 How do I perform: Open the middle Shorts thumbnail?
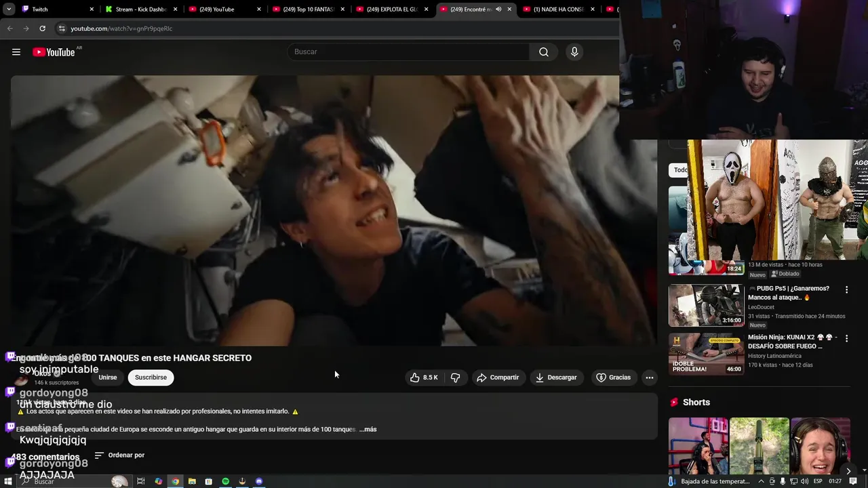point(759,445)
